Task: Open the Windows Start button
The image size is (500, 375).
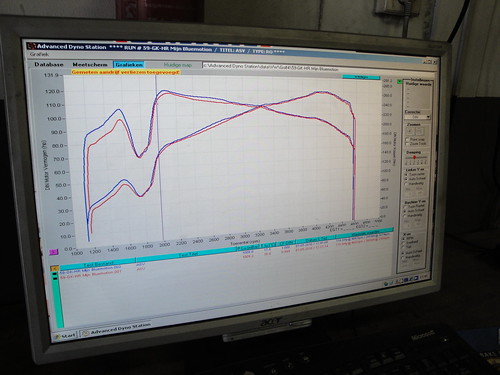Action: 65,336
